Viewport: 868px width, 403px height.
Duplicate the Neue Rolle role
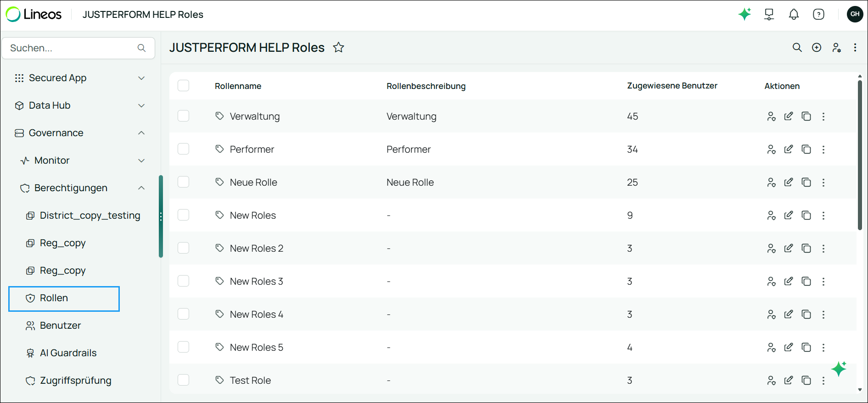(806, 182)
